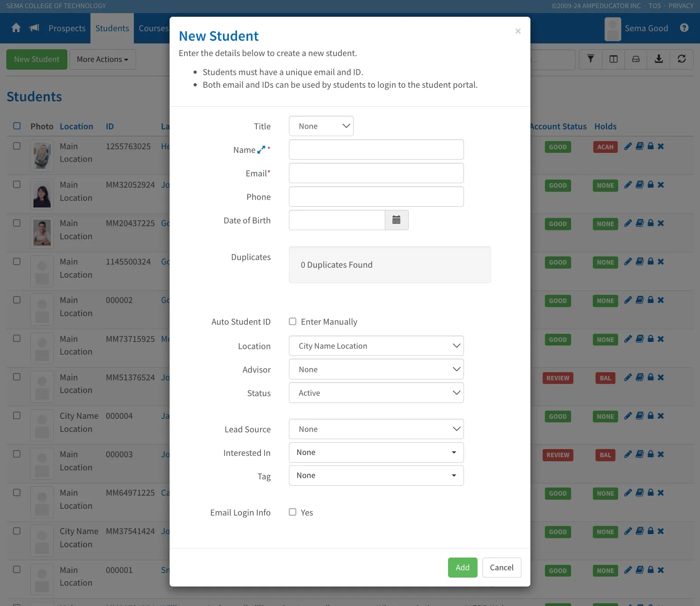Edit student 1255763025 with pencil icon
Image resolution: width=700 pixels, height=606 pixels.
click(628, 146)
